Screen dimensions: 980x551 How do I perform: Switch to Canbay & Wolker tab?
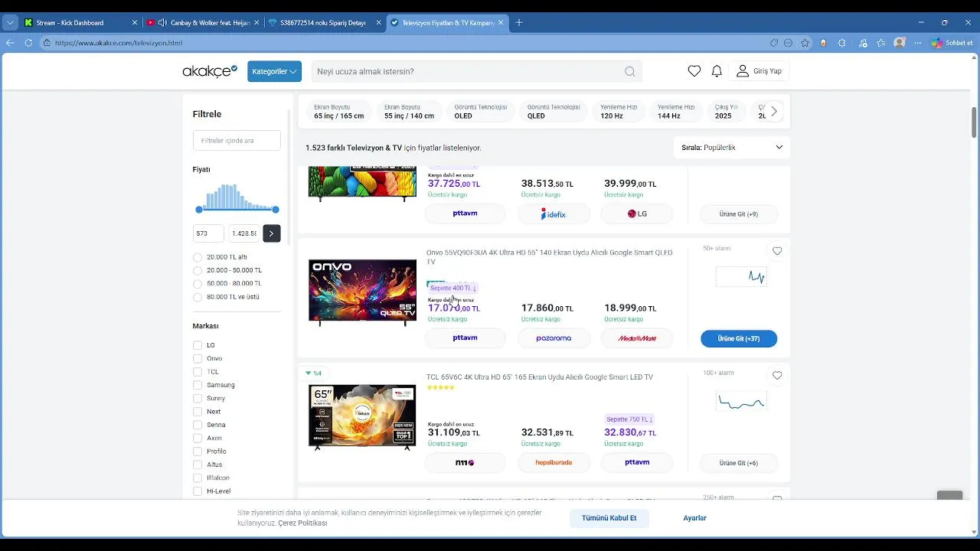pos(202,23)
